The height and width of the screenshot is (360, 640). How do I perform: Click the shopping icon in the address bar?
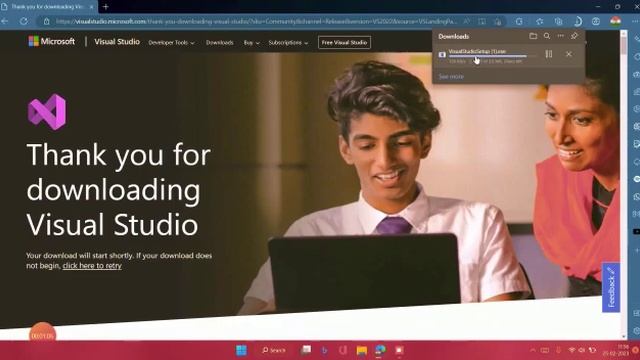tap(498, 21)
